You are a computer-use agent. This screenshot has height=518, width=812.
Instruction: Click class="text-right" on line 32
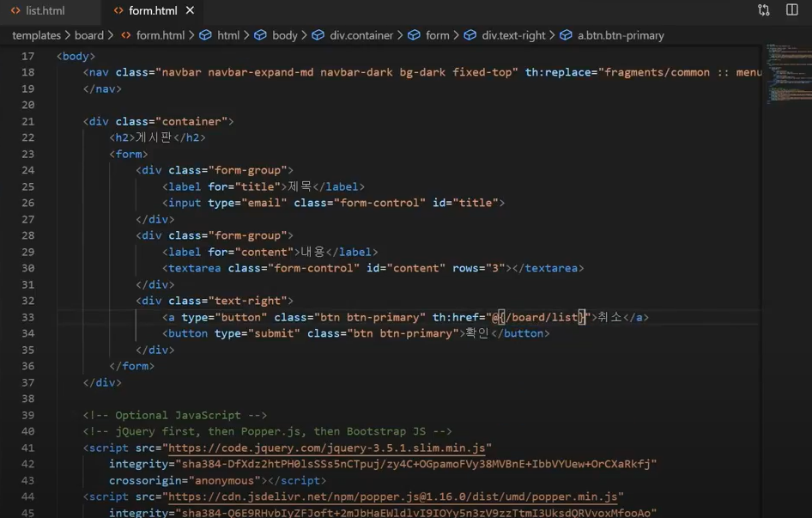click(x=227, y=301)
